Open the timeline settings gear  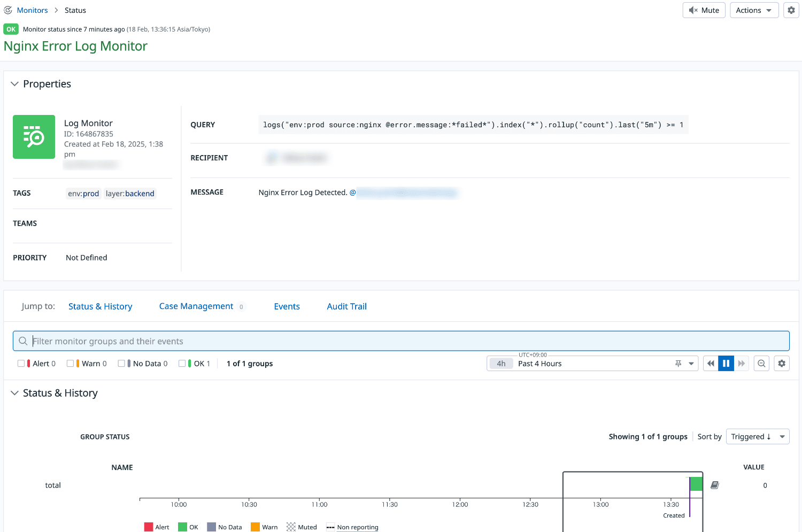pyautogui.click(x=782, y=364)
